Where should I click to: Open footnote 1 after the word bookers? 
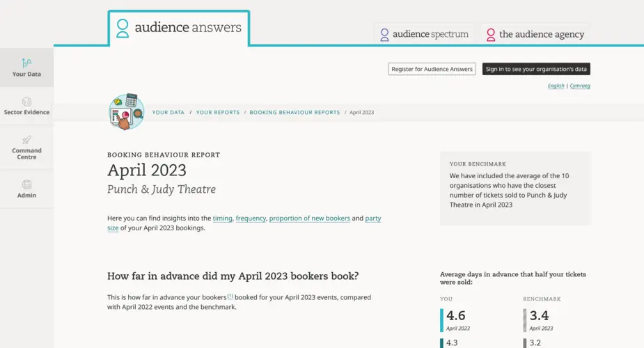[230, 296]
